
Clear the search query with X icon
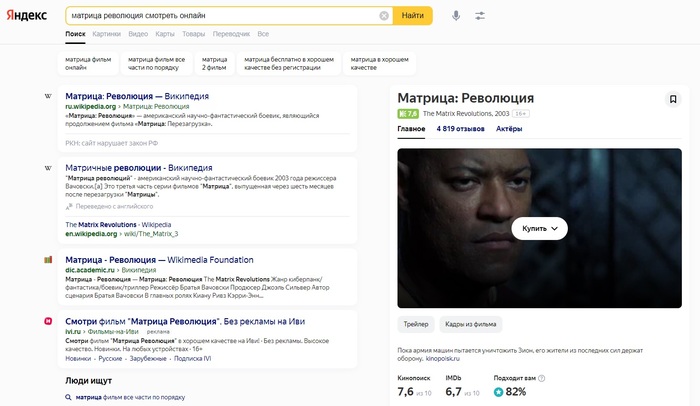384,15
